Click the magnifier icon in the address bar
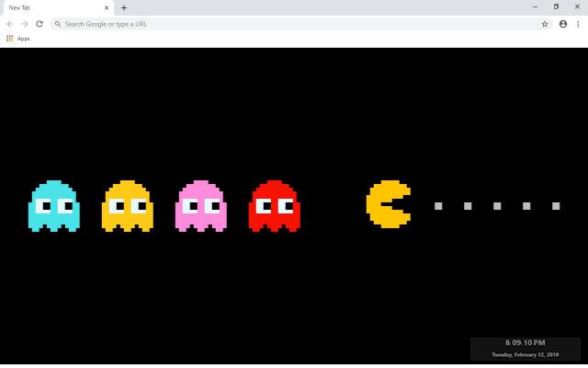The image size is (588, 368). coord(57,24)
